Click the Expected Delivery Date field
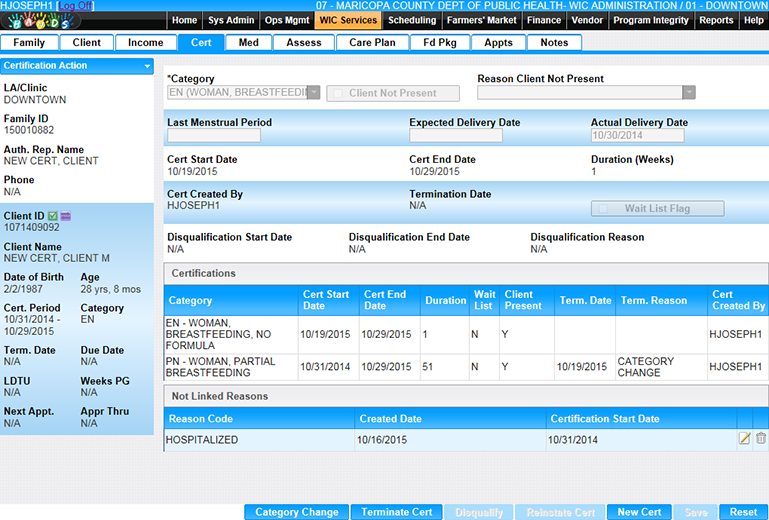The image size is (769, 520). point(456,136)
